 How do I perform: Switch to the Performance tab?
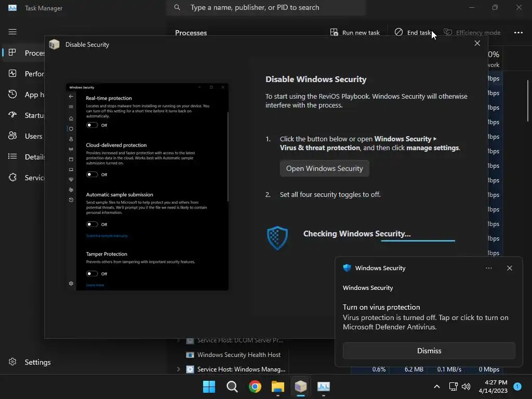tap(24, 74)
